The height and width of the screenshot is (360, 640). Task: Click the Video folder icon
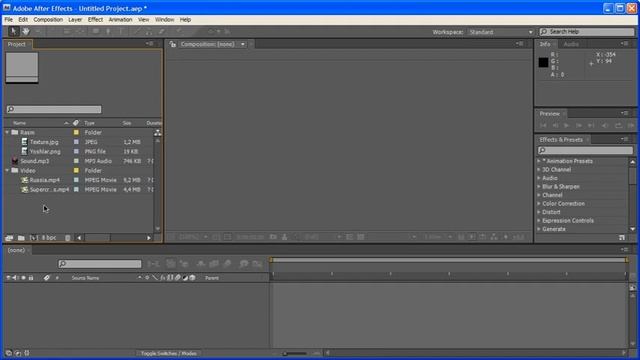tap(15, 170)
